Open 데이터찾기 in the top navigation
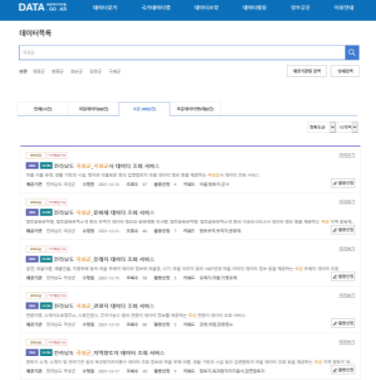 coord(105,7)
